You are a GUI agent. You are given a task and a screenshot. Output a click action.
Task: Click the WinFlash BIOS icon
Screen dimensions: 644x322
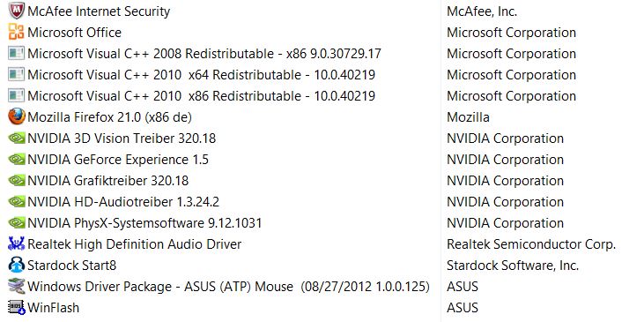click(x=17, y=307)
